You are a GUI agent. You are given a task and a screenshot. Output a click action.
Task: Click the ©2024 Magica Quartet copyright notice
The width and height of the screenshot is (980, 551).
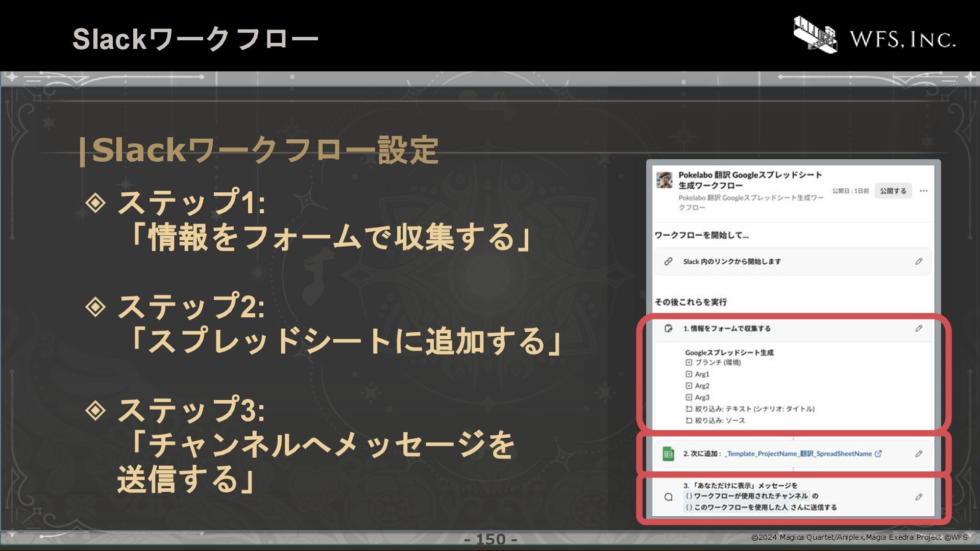(859, 537)
